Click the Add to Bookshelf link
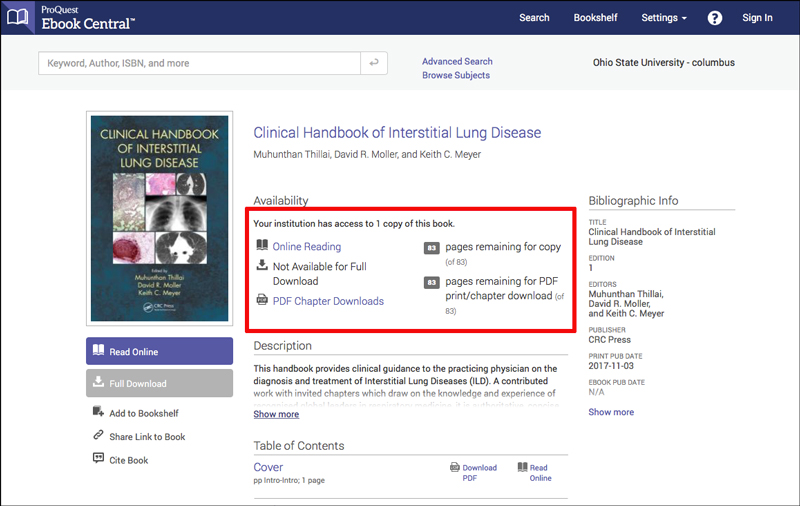The height and width of the screenshot is (506, 800). pyautogui.click(x=144, y=413)
